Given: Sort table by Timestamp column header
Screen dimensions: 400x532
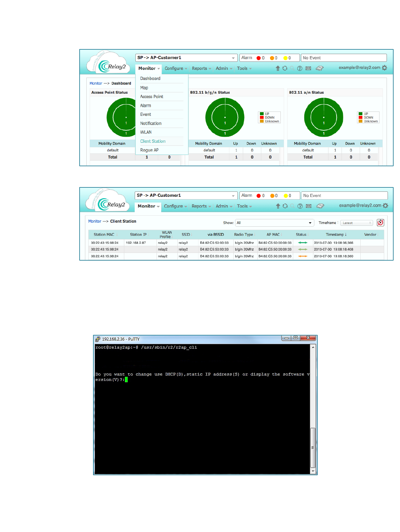Looking at the screenshot, I should coord(336,234).
